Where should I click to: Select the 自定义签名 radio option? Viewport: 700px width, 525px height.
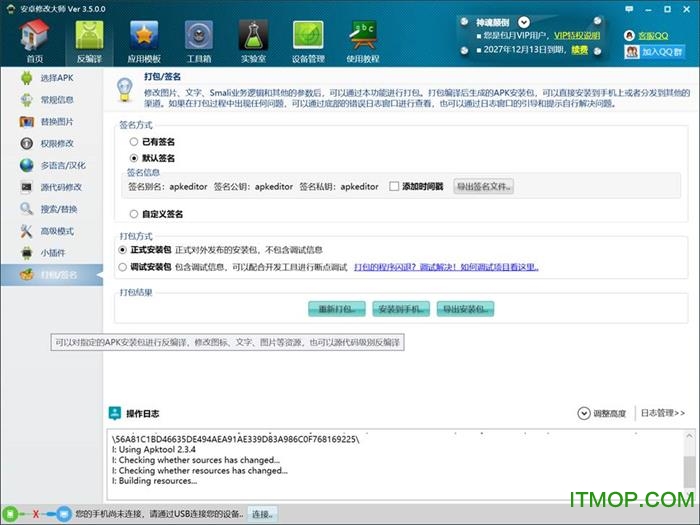134,213
